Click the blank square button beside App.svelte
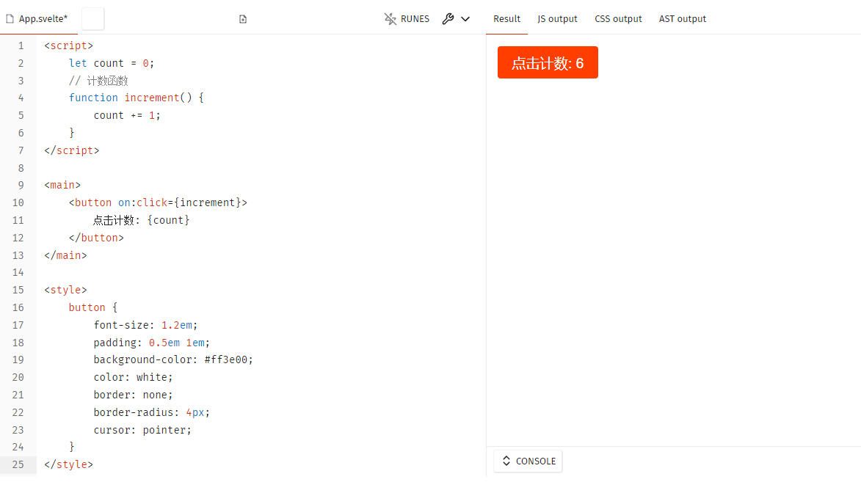The width and height of the screenshot is (861, 504). click(x=92, y=19)
